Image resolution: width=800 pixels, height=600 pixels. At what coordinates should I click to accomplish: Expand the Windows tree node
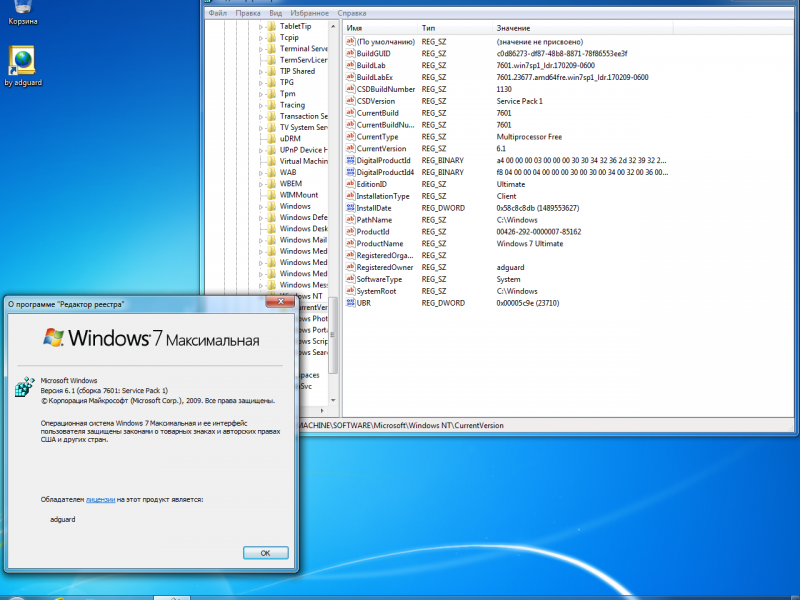point(261,206)
